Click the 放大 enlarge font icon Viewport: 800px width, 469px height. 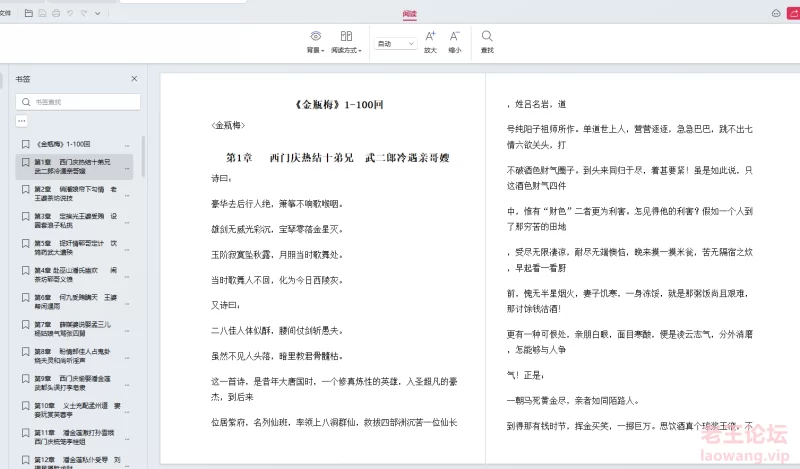click(431, 42)
